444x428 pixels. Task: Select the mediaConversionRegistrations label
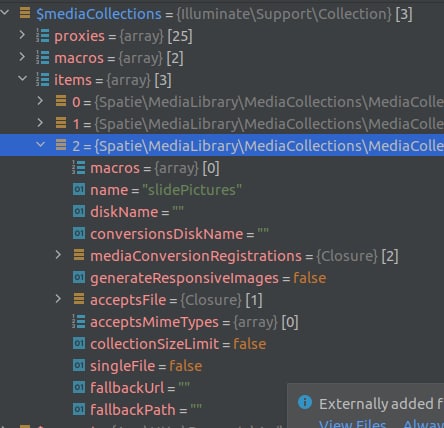click(196, 256)
